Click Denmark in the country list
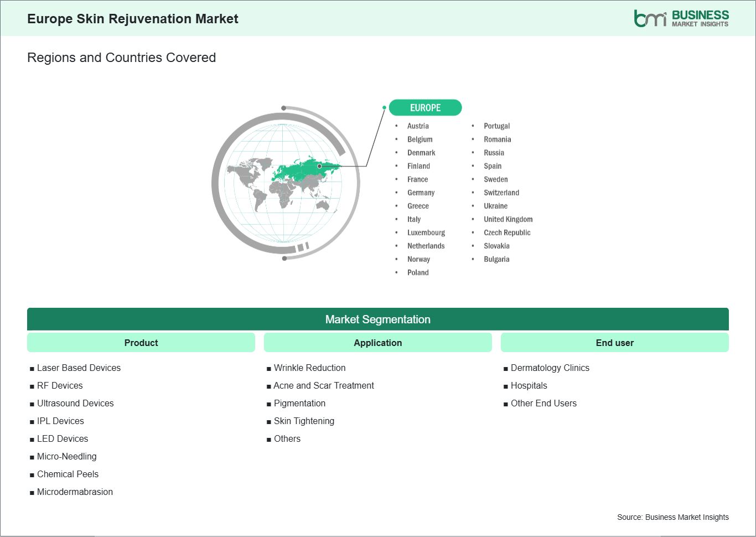The width and height of the screenshot is (756, 537). (x=421, y=153)
